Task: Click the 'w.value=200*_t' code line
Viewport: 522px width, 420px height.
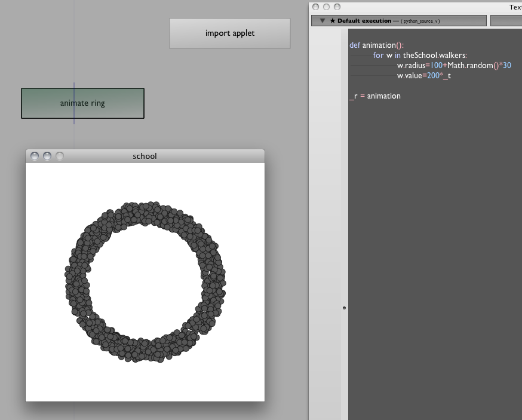Action: [x=424, y=76]
